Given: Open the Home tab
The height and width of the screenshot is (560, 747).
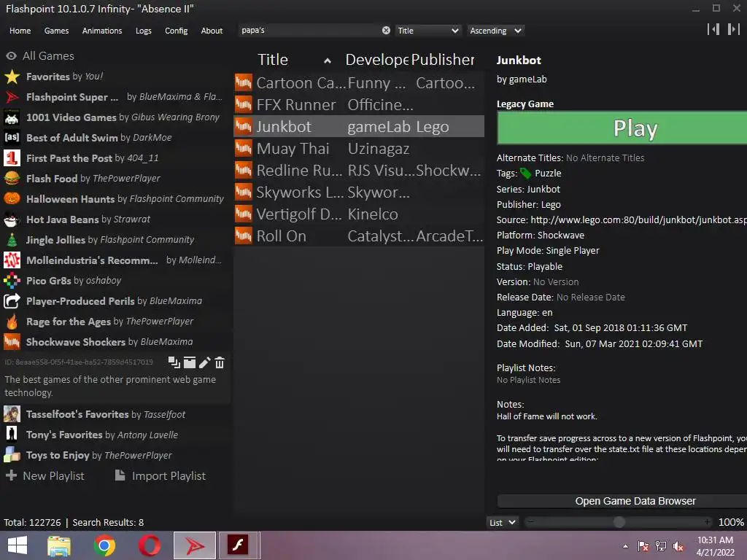Looking at the screenshot, I should (20, 31).
